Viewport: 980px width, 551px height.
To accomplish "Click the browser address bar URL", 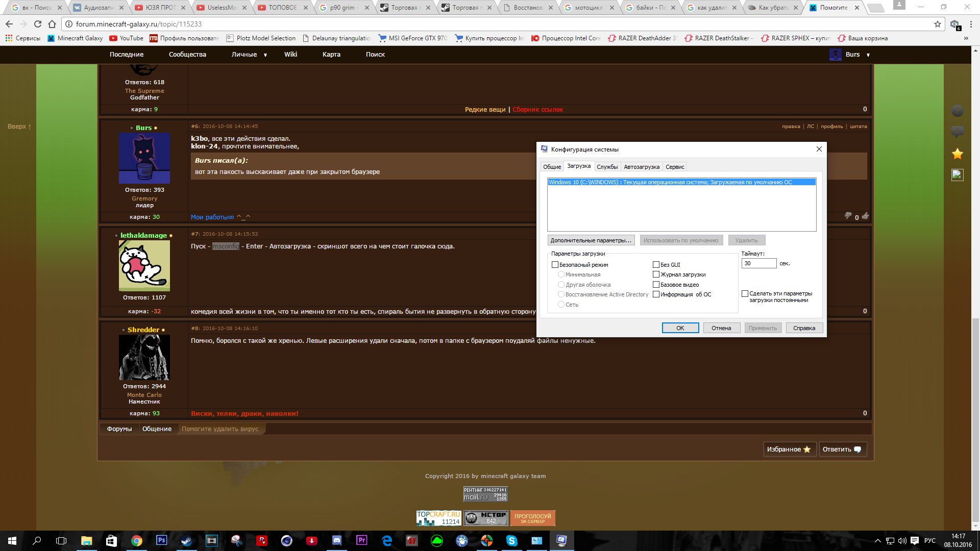I will (139, 24).
